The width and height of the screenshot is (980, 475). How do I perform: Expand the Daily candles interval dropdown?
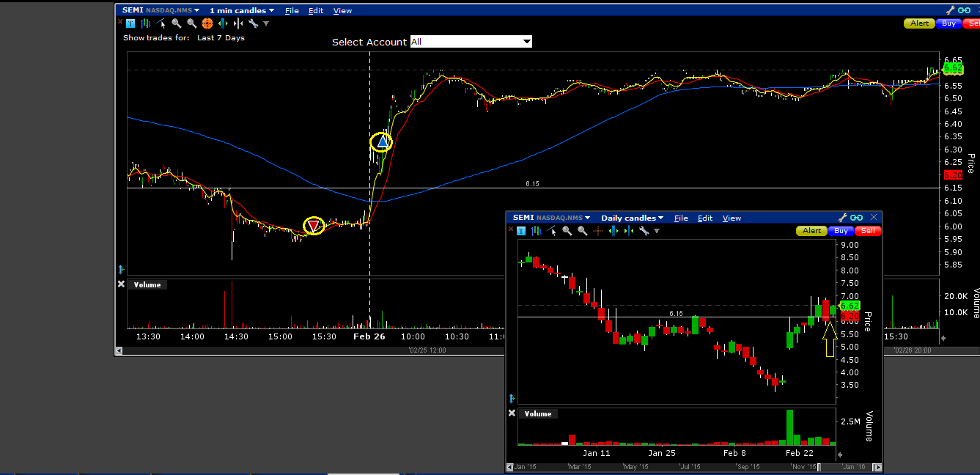(x=632, y=218)
